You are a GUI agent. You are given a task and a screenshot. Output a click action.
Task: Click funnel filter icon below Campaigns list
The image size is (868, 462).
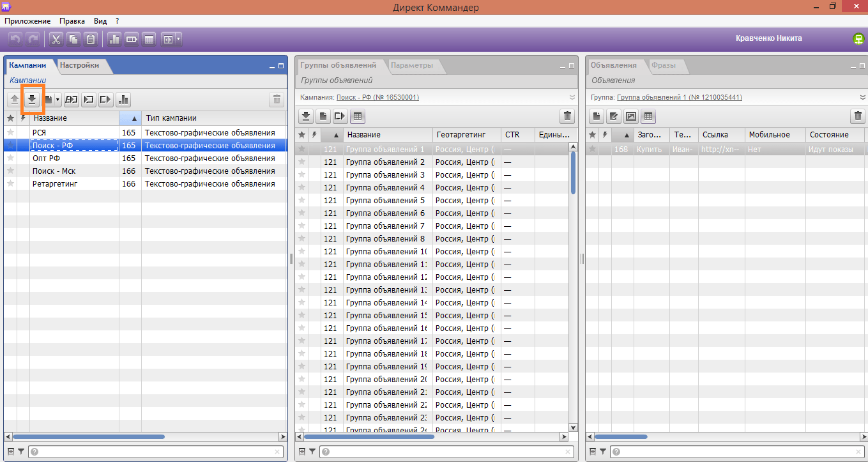[x=21, y=452]
